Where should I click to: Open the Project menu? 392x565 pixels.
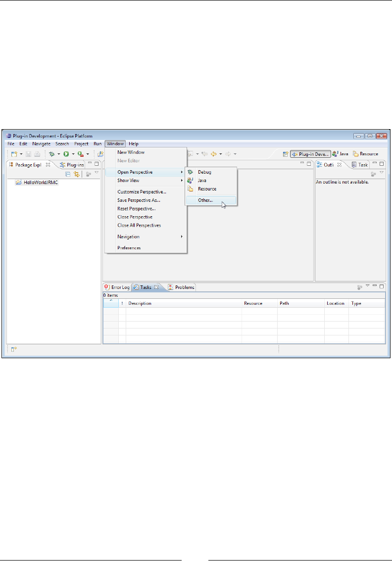click(81, 144)
